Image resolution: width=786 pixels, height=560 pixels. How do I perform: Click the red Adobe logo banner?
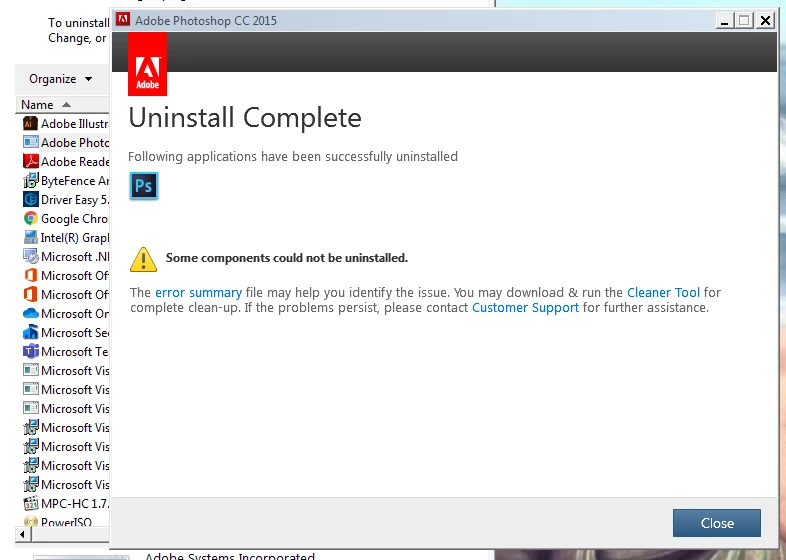click(x=147, y=64)
